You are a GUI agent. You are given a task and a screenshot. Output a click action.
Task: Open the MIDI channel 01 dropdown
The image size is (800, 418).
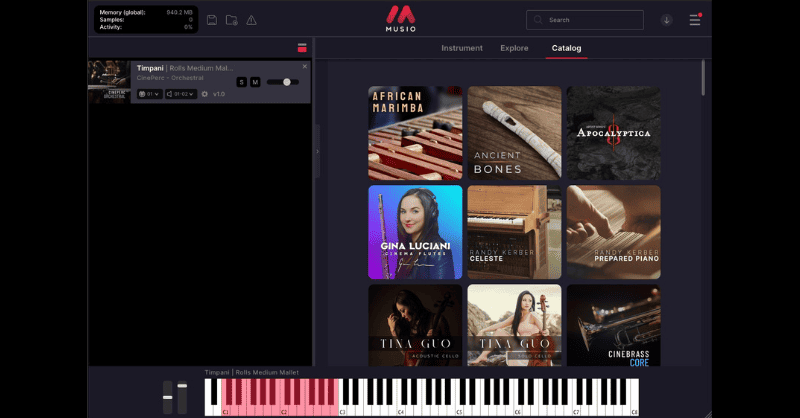pyautogui.click(x=149, y=94)
